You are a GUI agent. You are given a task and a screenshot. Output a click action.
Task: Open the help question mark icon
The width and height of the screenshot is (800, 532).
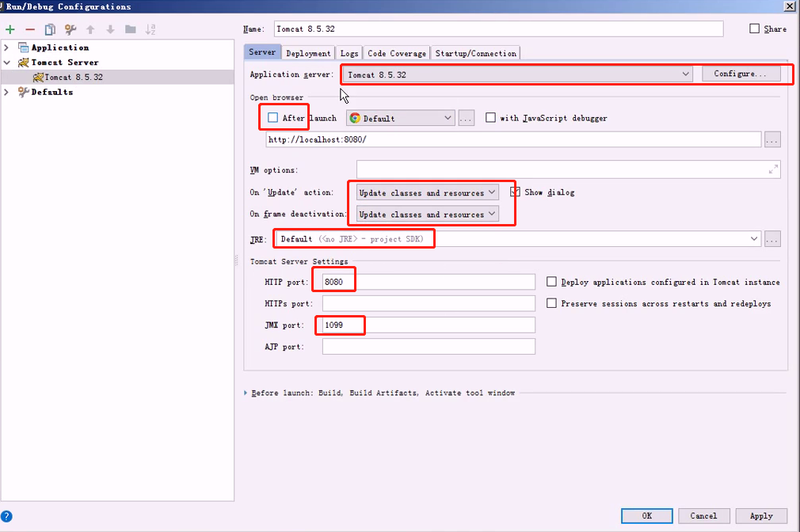click(x=6, y=516)
